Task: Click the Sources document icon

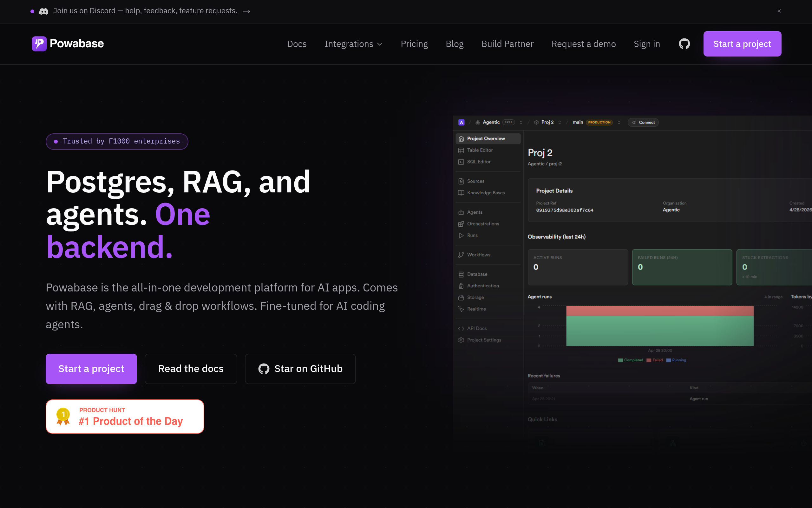Action: [461, 181]
